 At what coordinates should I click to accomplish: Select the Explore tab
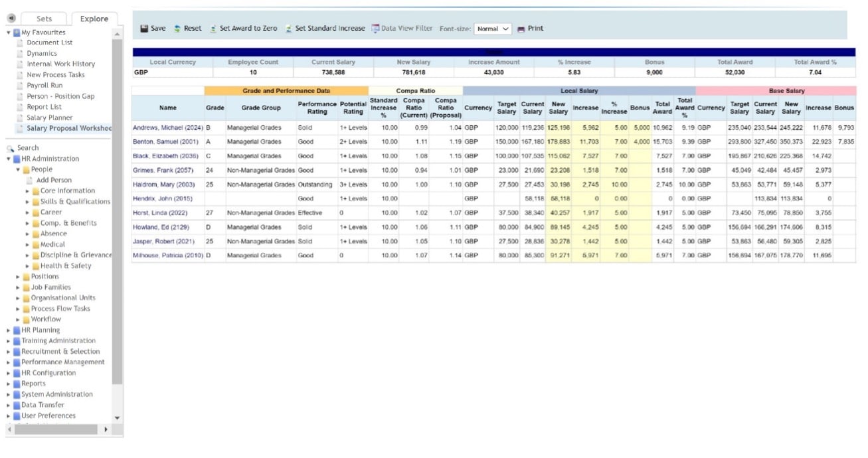pyautogui.click(x=93, y=18)
